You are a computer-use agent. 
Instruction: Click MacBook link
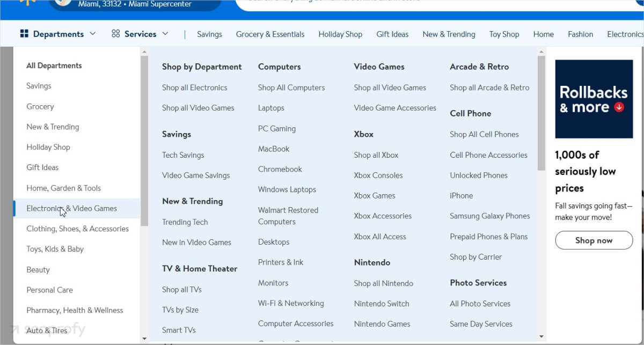[x=274, y=149]
